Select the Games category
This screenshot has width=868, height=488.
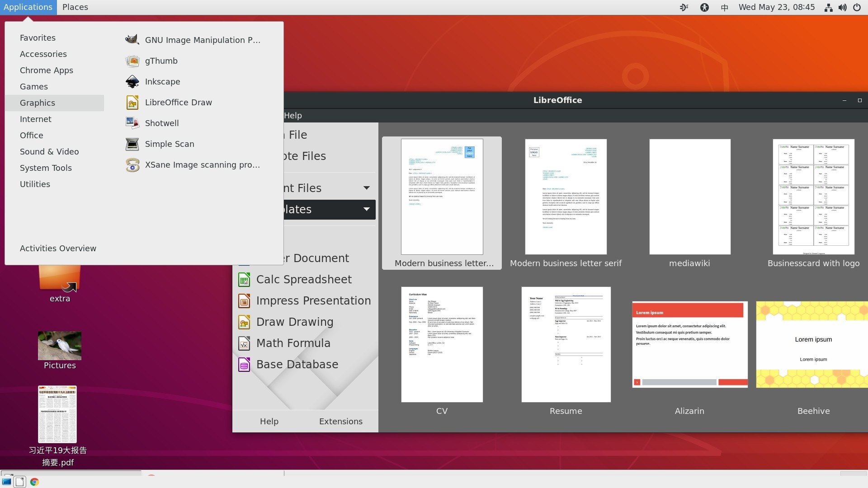pyautogui.click(x=55, y=87)
